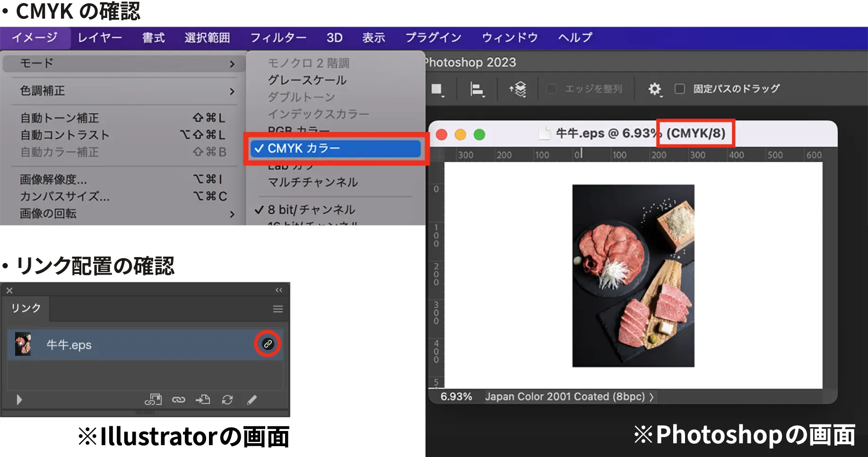Edit original with the pencil icon
The height and width of the screenshot is (457, 868).
point(252,400)
